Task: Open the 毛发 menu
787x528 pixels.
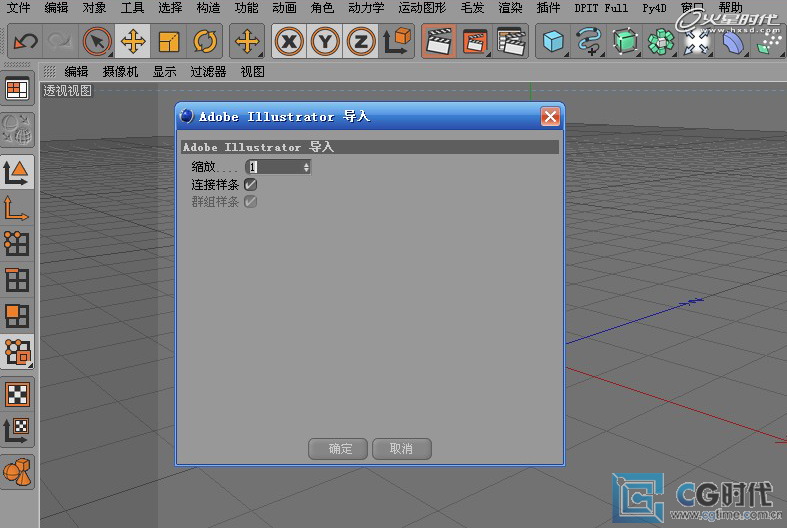Action: (472, 8)
